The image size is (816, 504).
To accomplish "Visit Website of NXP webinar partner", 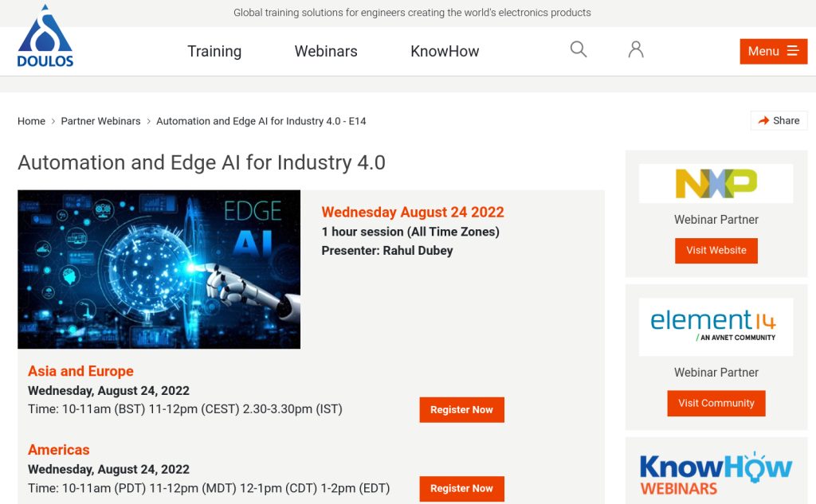I will pyautogui.click(x=716, y=250).
